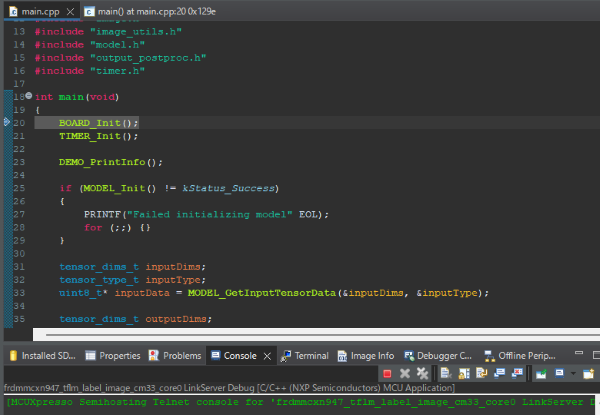
Task: Toggle scroll lock in console toolbar
Action: 463,373
